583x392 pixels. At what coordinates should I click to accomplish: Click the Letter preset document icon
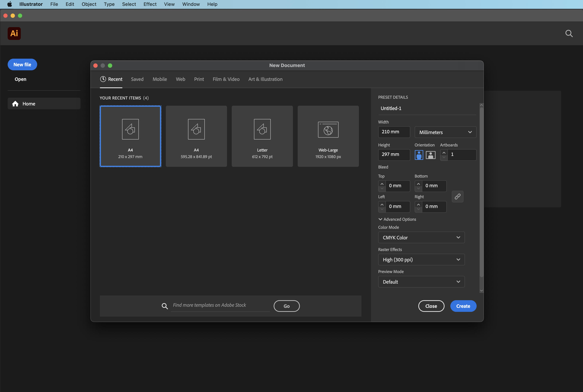[262, 129]
